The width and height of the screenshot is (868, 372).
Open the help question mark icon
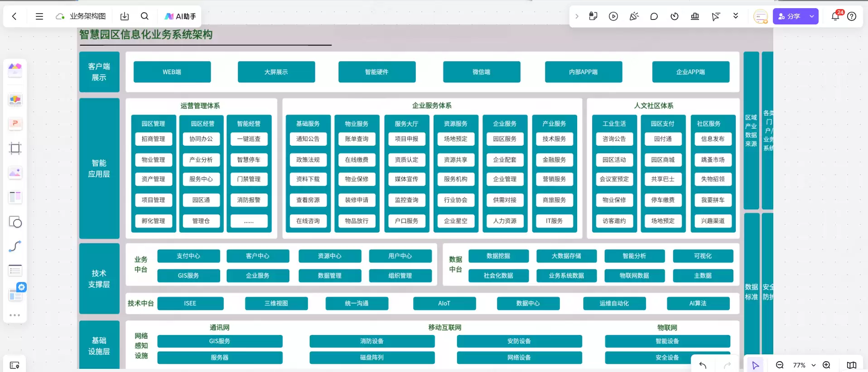pos(852,16)
